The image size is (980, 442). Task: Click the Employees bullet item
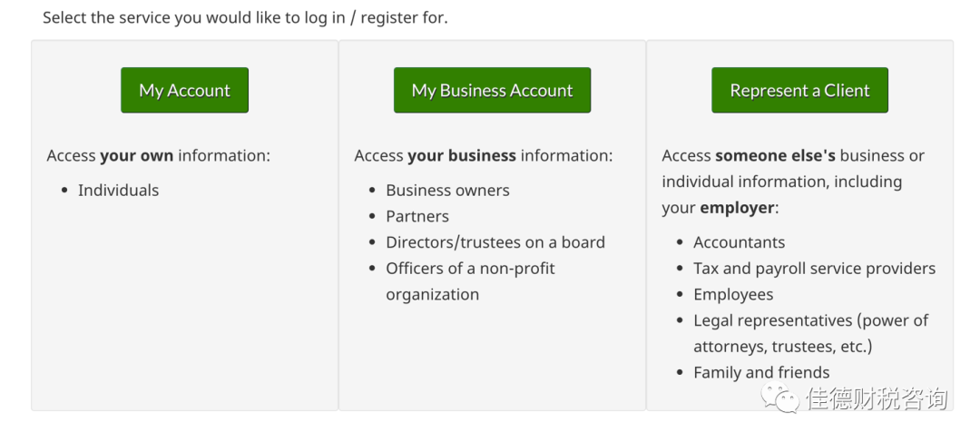tap(733, 294)
